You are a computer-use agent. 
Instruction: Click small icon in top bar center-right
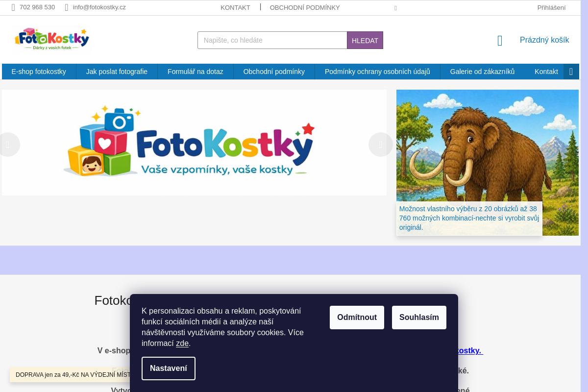point(395,8)
